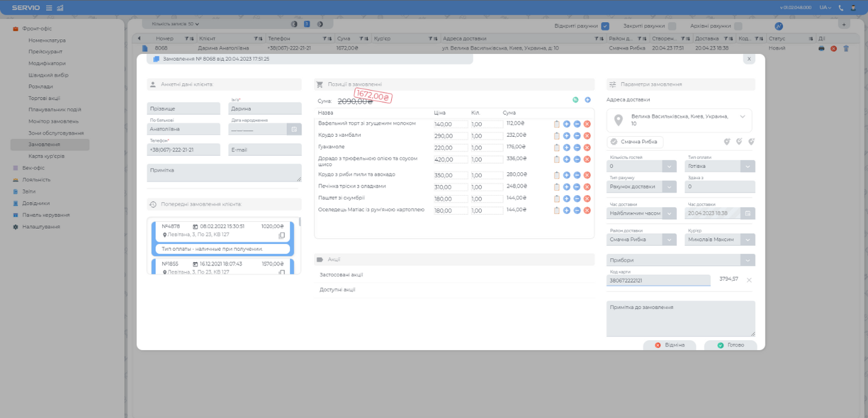The image size is (868, 418).
Task: Open the UA language selector
Action: coord(825,8)
